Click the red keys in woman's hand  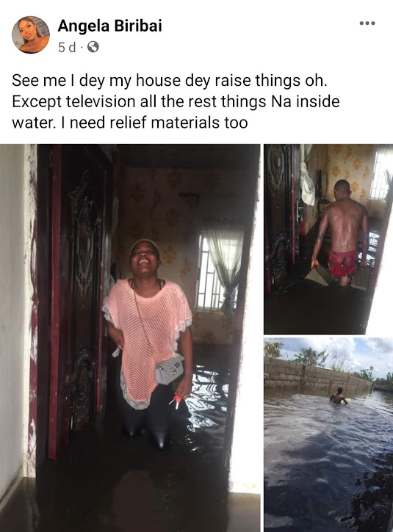coord(176,401)
